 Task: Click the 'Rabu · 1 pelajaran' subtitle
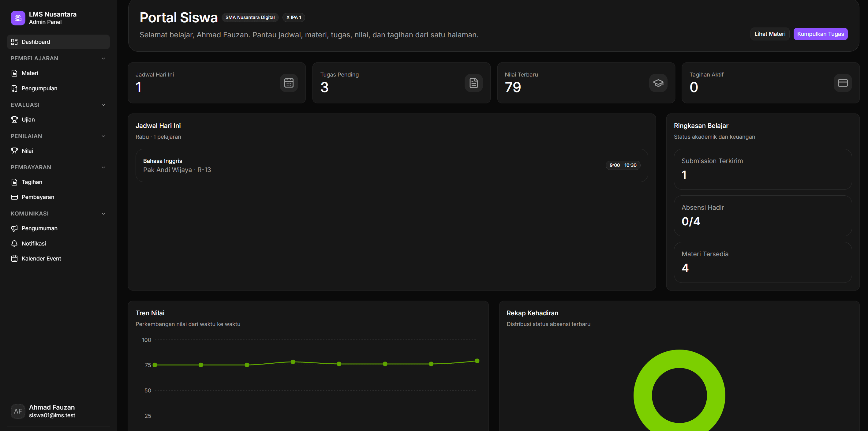[x=158, y=137]
